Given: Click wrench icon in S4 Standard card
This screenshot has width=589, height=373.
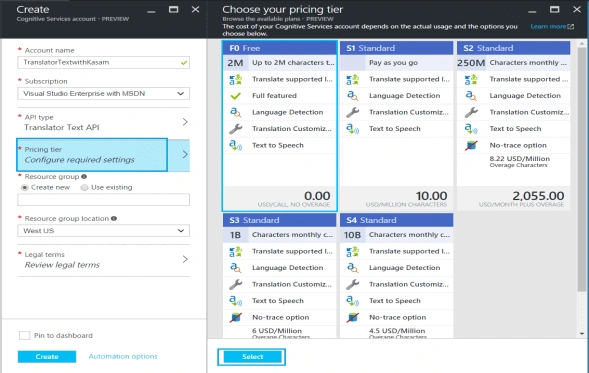Looking at the screenshot, I should pos(352,284).
